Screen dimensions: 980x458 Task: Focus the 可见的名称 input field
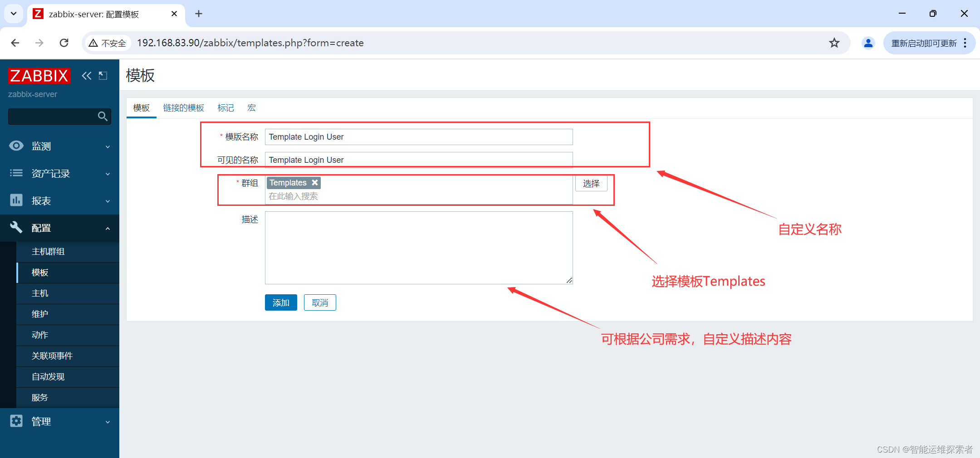click(419, 160)
